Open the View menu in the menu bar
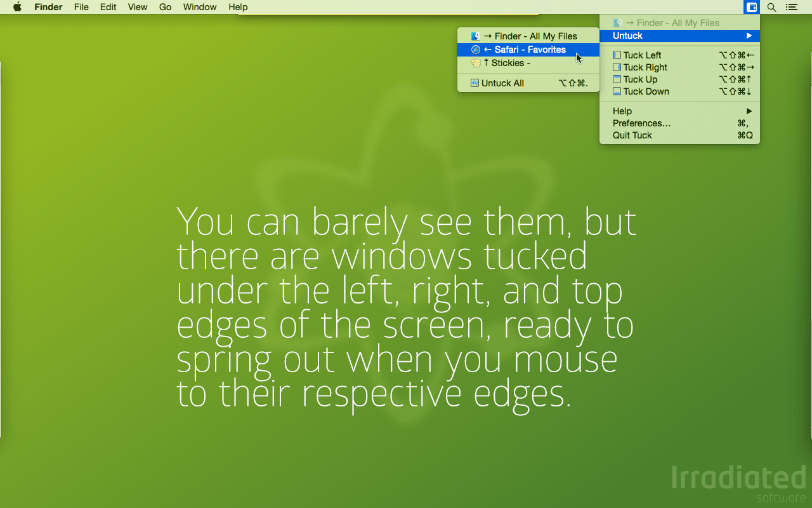The width and height of the screenshot is (812, 508). (137, 7)
